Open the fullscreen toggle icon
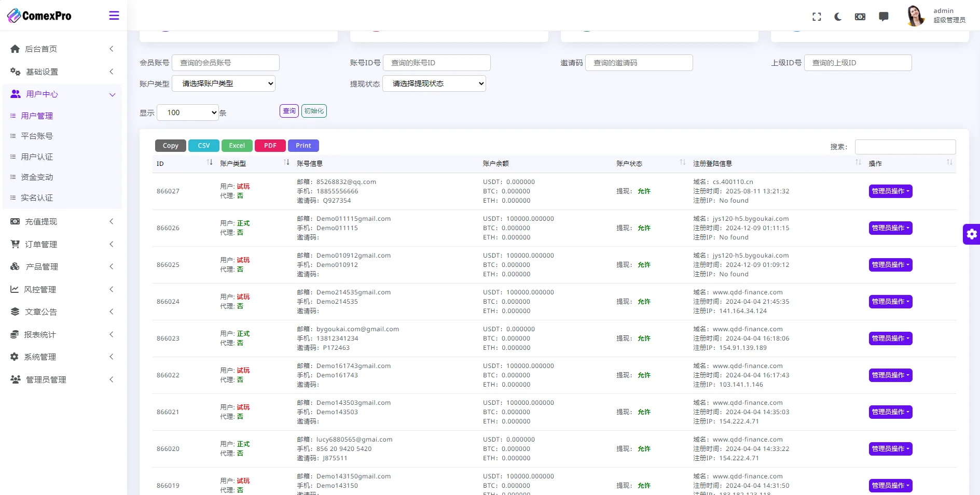Viewport: 980px width, 495px height. point(816,17)
